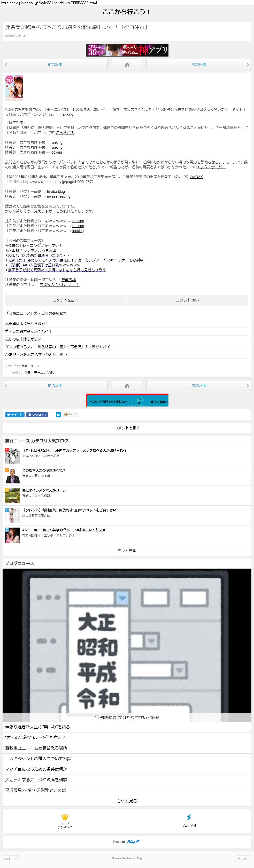Click the 年号路線図 news image

pyautogui.click(x=127, y=645)
